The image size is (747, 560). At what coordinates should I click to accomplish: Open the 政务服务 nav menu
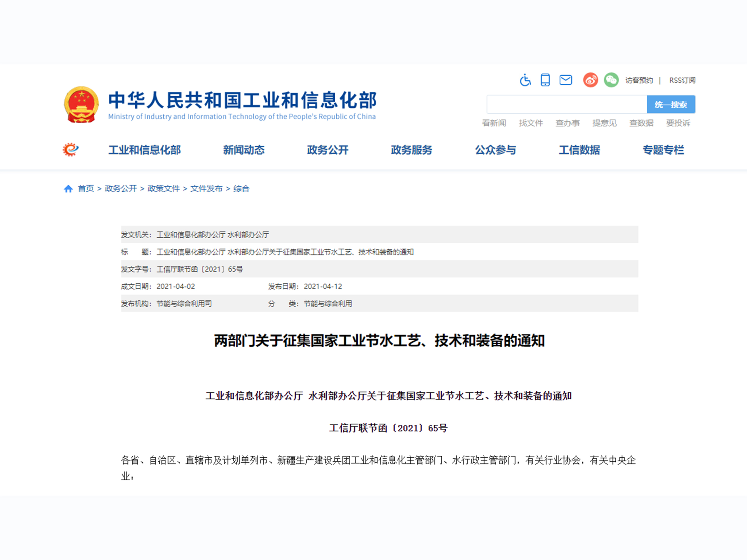[412, 150]
